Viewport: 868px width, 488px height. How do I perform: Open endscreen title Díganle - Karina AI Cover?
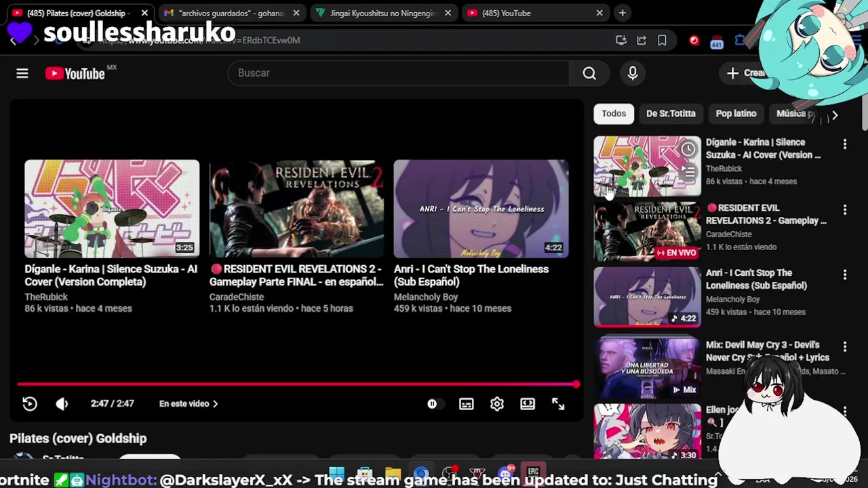(111, 275)
